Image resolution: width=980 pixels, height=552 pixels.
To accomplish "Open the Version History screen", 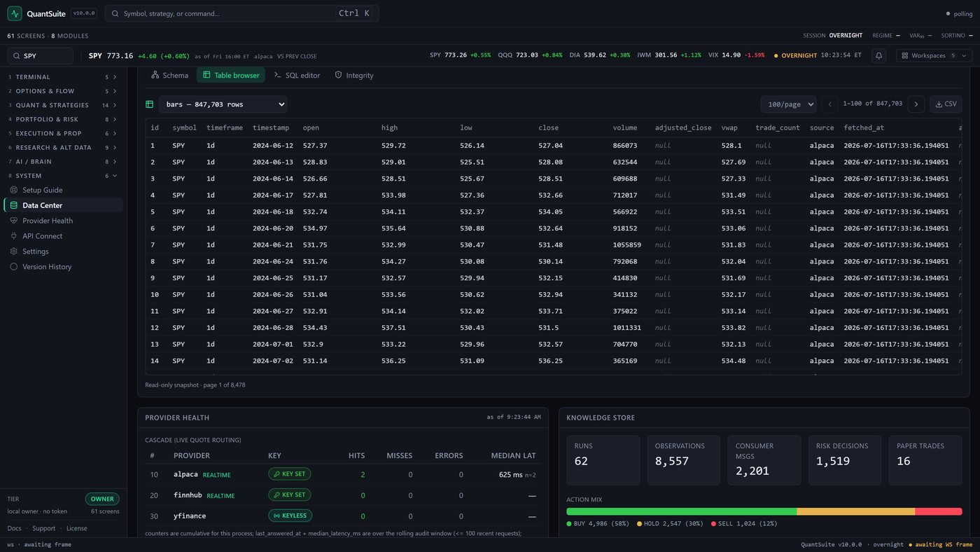I will (x=47, y=267).
